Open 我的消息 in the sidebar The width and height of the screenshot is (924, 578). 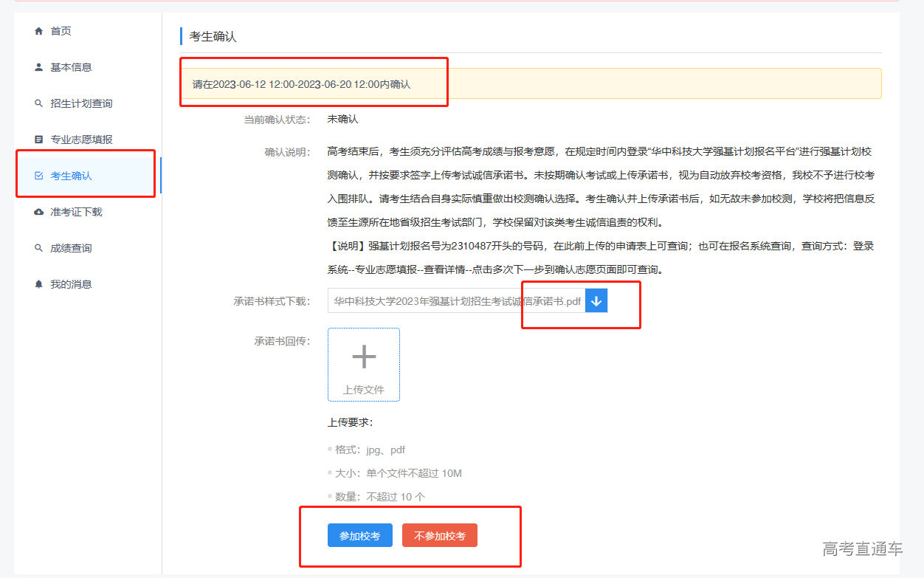[x=71, y=284]
